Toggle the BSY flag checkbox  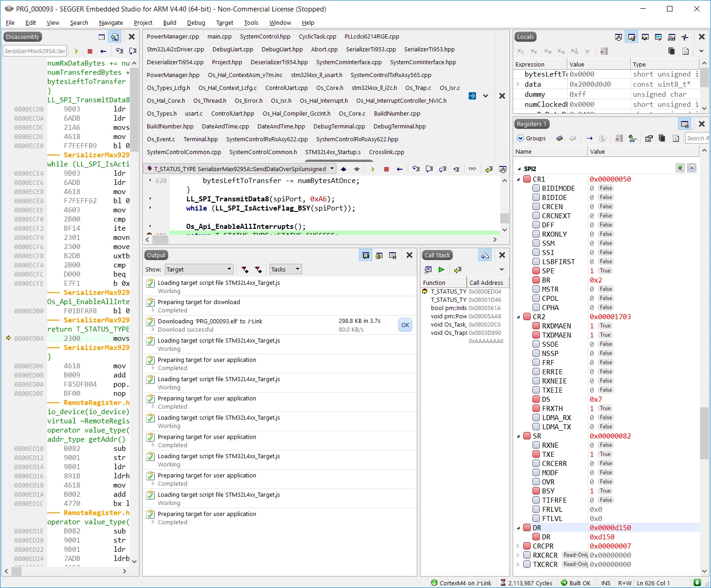point(536,491)
